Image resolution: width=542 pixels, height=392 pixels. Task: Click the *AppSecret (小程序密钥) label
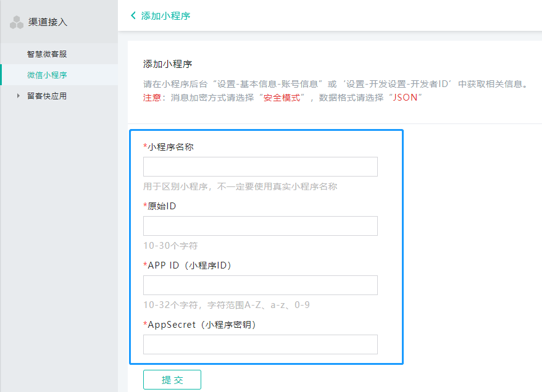199,325
